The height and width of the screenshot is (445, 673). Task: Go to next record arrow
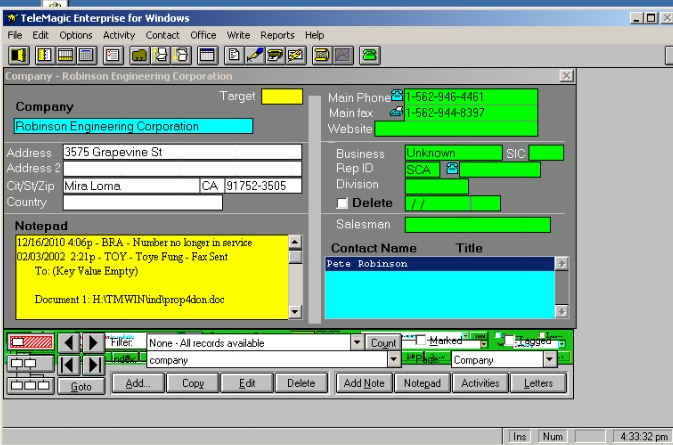(x=93, y=342)
